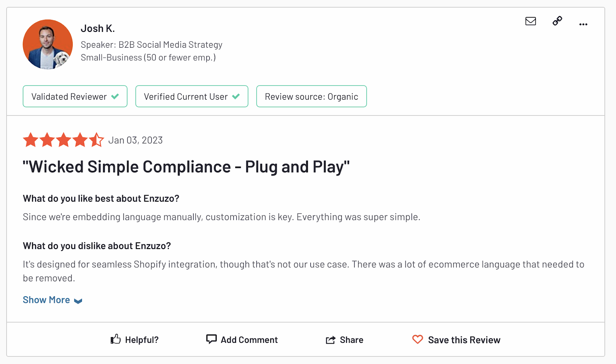Click Josh K.'s profile photo
Viewport: 616px width, 364px height.
48,44
